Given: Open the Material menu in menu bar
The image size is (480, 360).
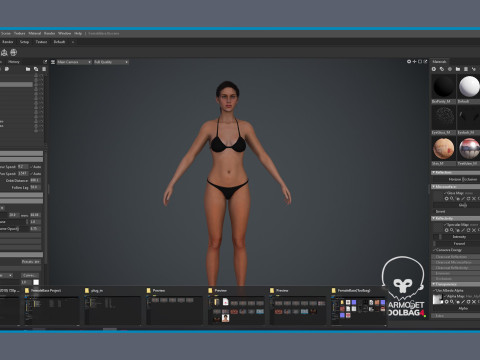Looking at the screenshot, I should [35, 33].
